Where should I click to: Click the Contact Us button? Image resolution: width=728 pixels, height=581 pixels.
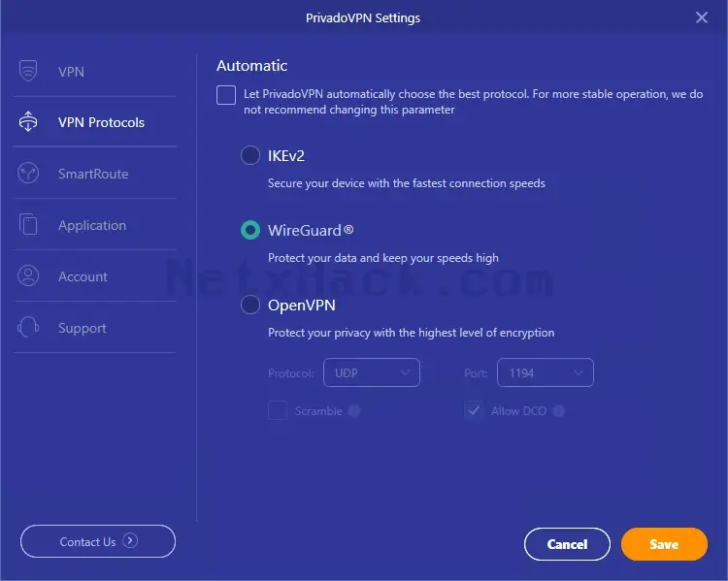(98, 541)
